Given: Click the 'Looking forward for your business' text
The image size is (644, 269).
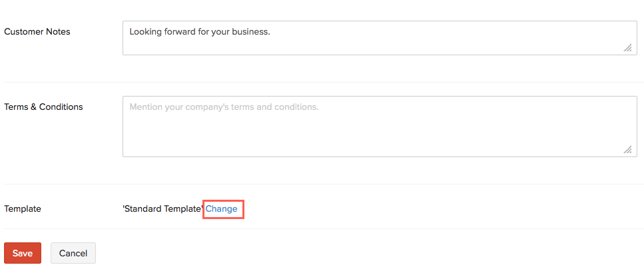Looking at the screenshot, I should point(200,31).
